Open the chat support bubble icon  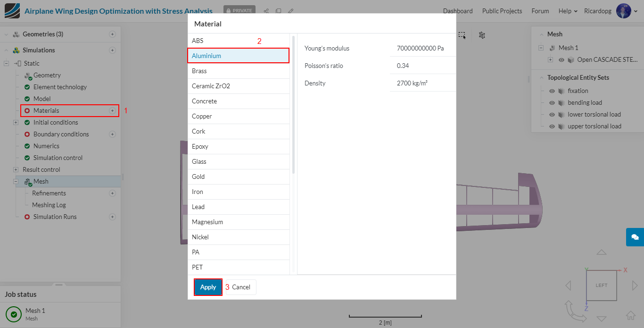[635, 237]
